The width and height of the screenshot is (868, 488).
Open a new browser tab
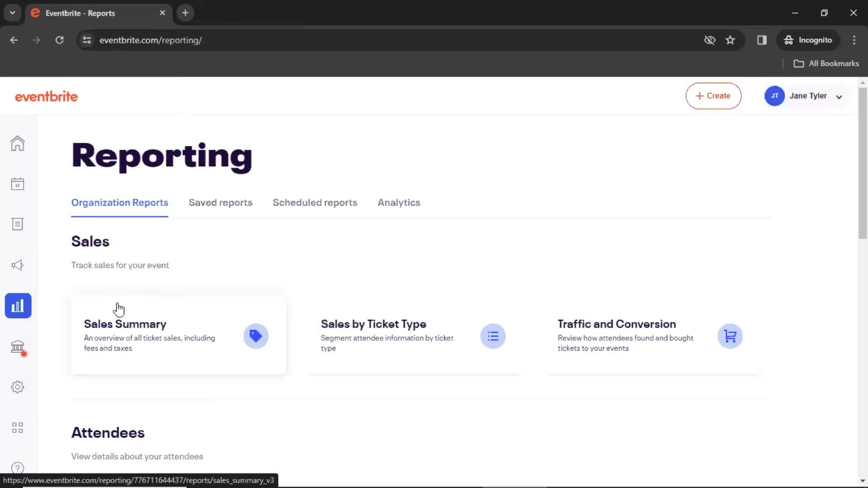[x=185, y=13]
